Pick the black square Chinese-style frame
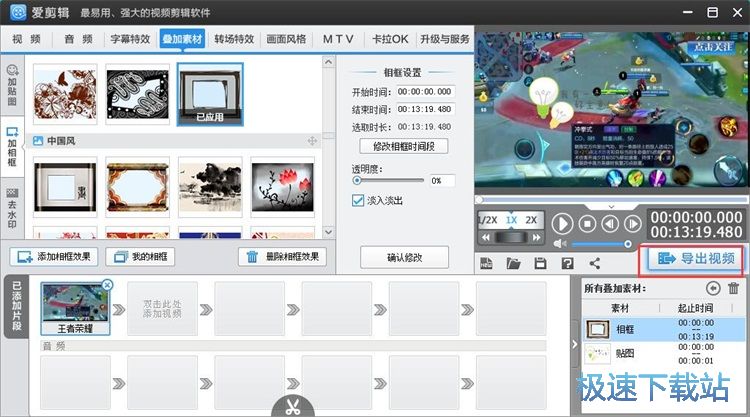 coord(65,187)
